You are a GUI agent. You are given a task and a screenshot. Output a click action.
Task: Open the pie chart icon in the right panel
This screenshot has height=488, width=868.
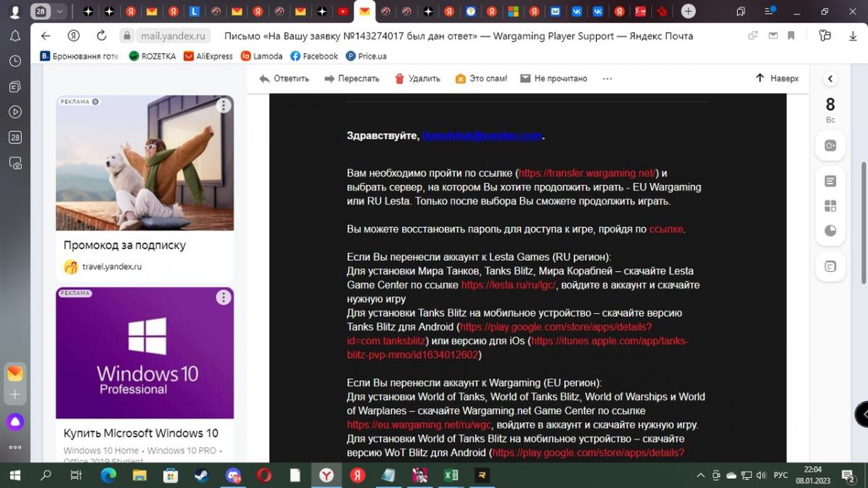pos(830,231)
